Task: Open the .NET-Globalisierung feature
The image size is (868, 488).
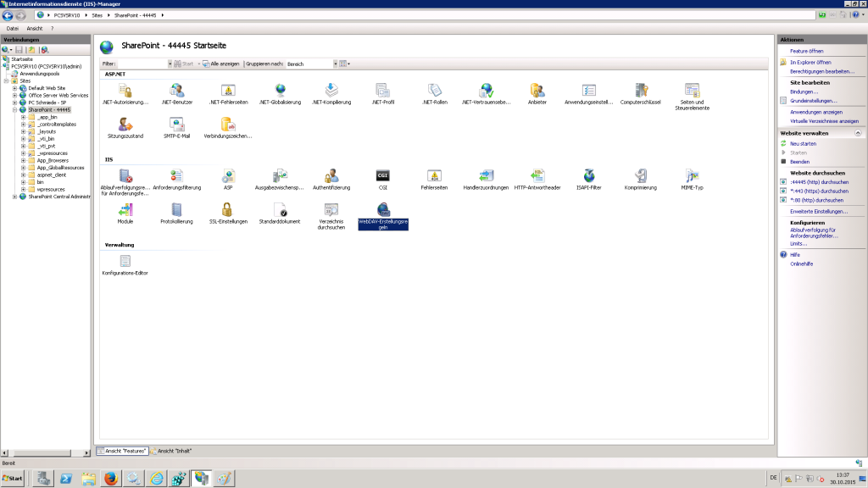Action: [x=280, y=94]
